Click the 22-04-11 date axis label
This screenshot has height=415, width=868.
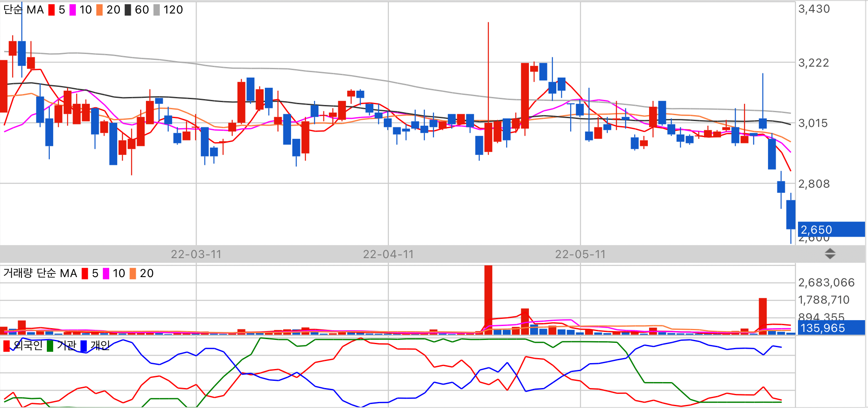click(x=388, y=254)
